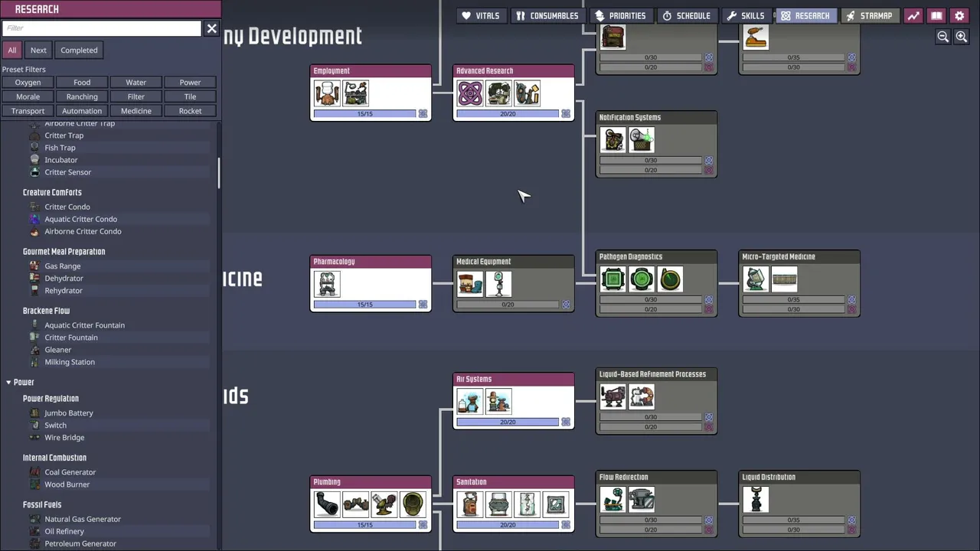Screen dimensions: 980x551
Task: Toggle the Oxygen preset filter
Action: pos(28,82)
